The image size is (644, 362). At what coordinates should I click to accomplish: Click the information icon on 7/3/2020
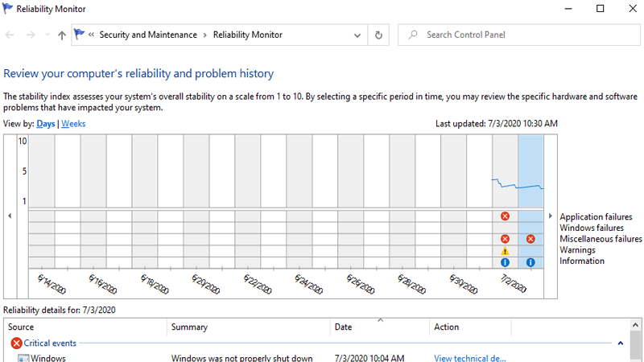pyautogui.click(x=530, y=262)
